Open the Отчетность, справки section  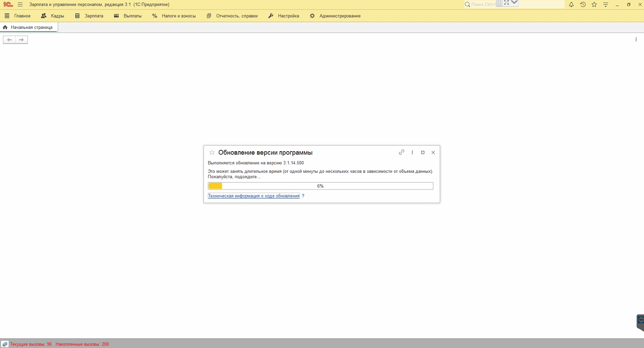pyautogui.click(x=232, y=16)
